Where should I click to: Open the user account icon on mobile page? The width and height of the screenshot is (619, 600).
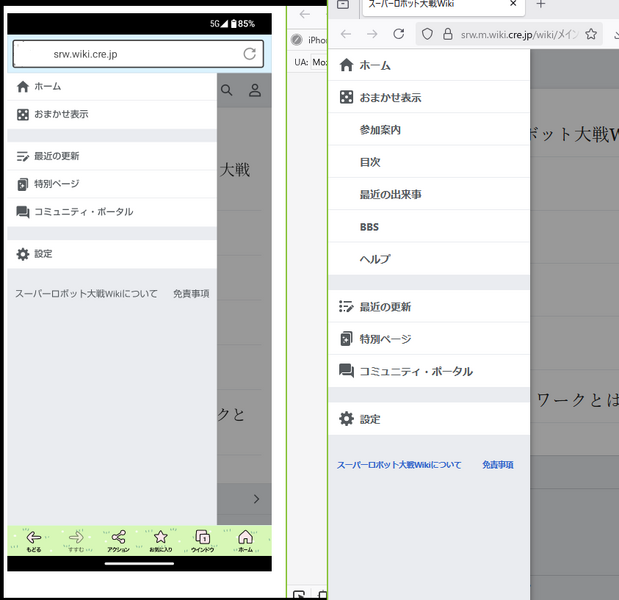pos(255,91)
